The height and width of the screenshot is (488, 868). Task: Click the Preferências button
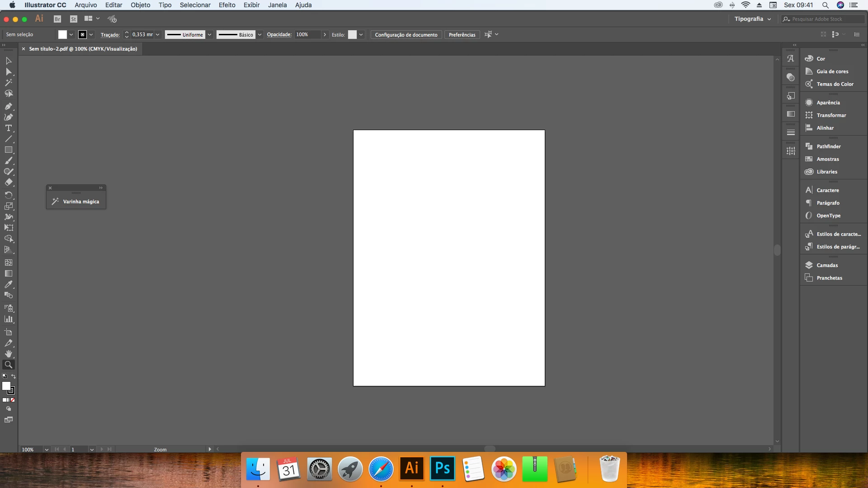tap(462, 35)
